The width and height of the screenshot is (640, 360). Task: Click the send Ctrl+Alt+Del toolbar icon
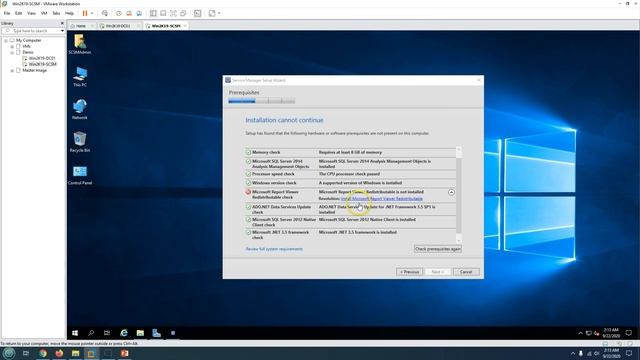105,13
